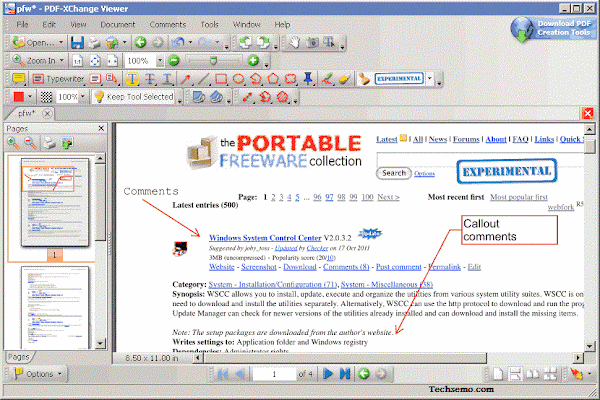Image resolution: width=600 pixels, height=400 pixels.
Task: Select the page 2 thumbnail
Action: pos(55,307)
